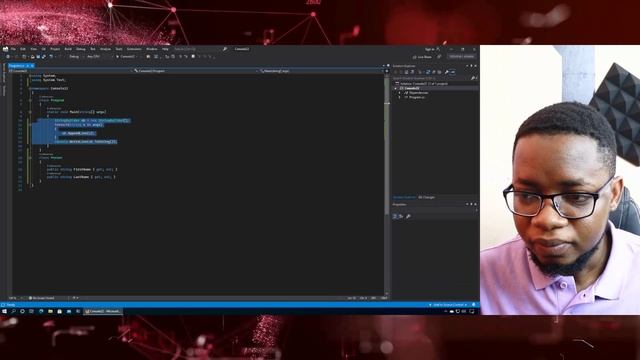This screenshot has width=640, height=360.
Task: Open the Extensions menu
Action: (134, 49)
